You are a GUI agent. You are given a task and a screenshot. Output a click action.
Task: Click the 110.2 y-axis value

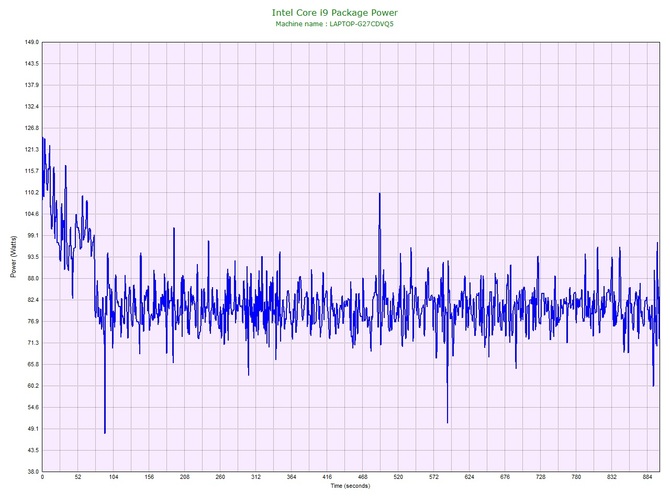tap(32, 193)
